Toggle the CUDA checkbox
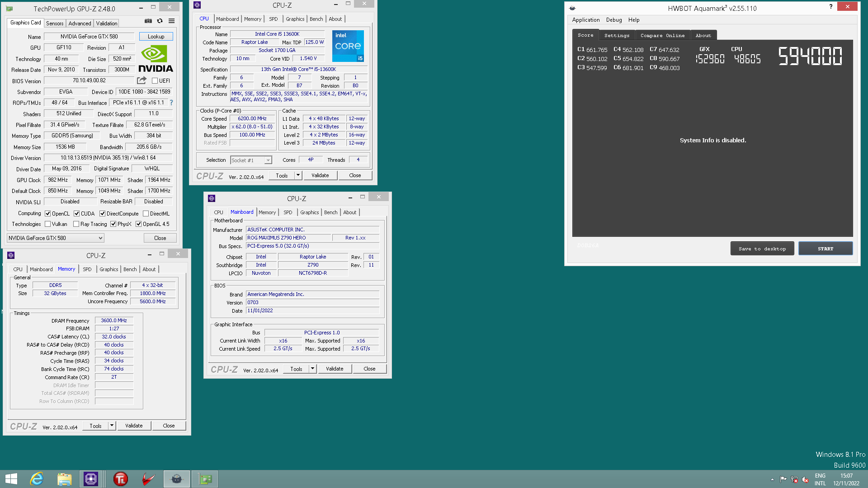 (77, 214)
